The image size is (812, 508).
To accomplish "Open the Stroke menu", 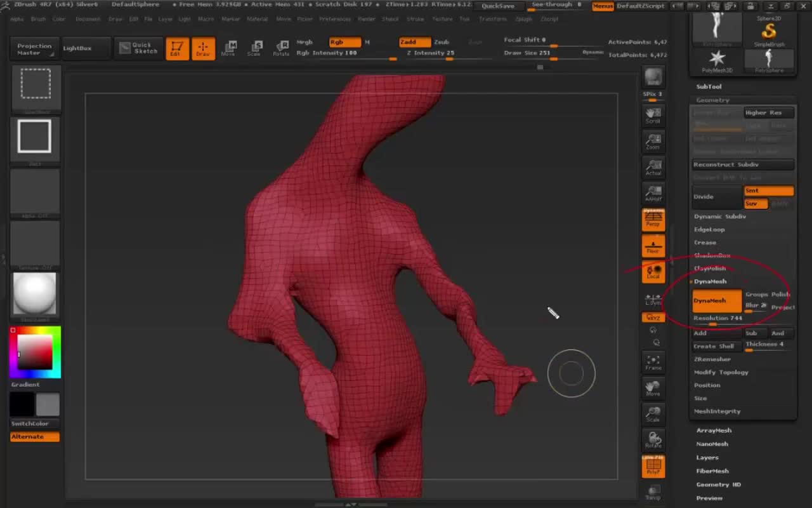I will 415,19.
